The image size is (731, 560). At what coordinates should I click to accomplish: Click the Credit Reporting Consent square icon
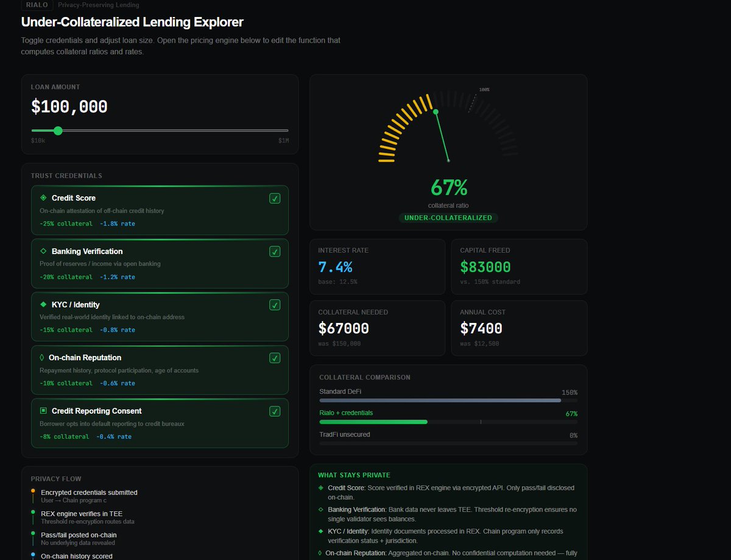tap(43, 411)
